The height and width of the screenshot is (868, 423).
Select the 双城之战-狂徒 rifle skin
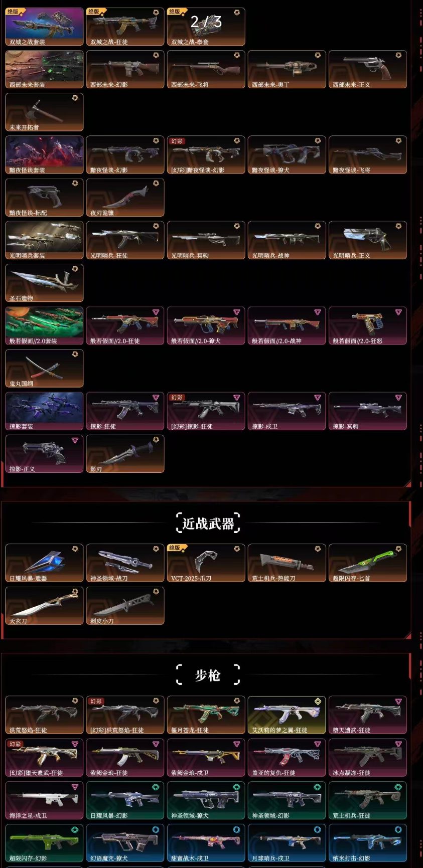125,27
